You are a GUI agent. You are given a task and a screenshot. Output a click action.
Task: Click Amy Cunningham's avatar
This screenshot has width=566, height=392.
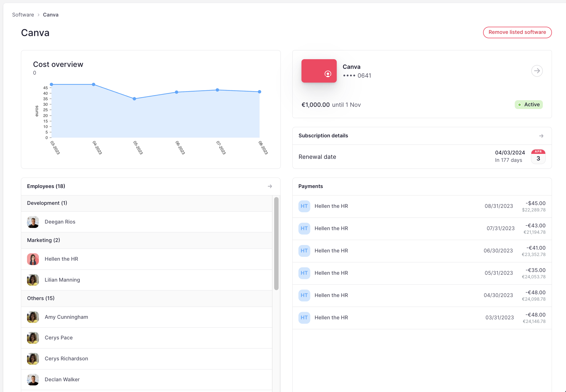(33, 317)
